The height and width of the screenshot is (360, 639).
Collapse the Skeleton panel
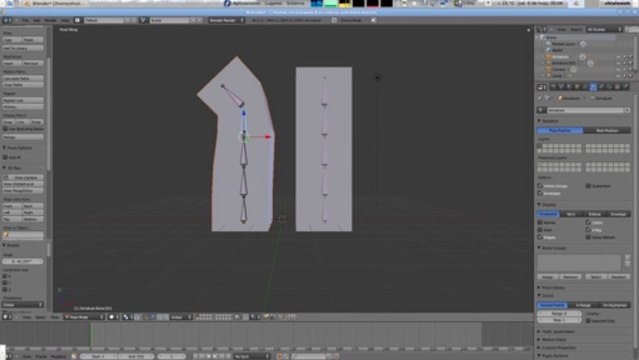539,121
